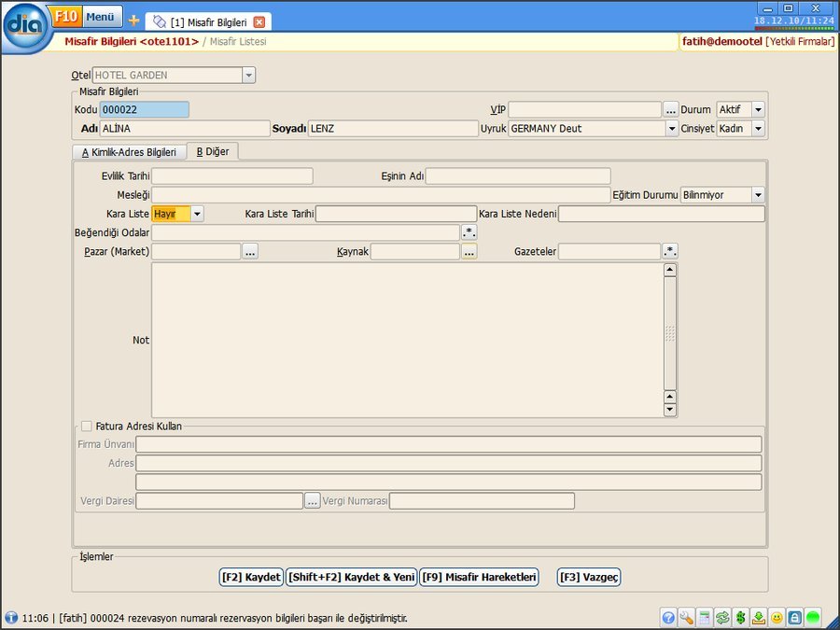Click the Pazar (Market) input field

(x=197, y=251)
